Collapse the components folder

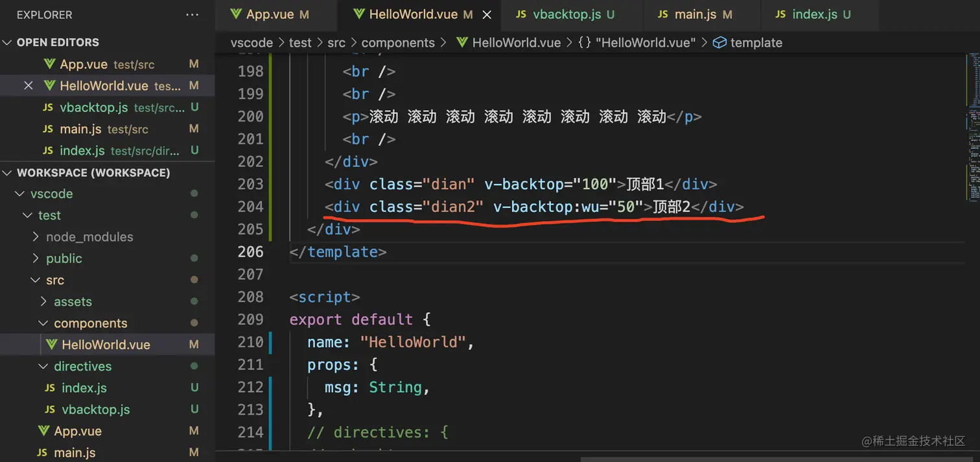[x=43, y=323]
